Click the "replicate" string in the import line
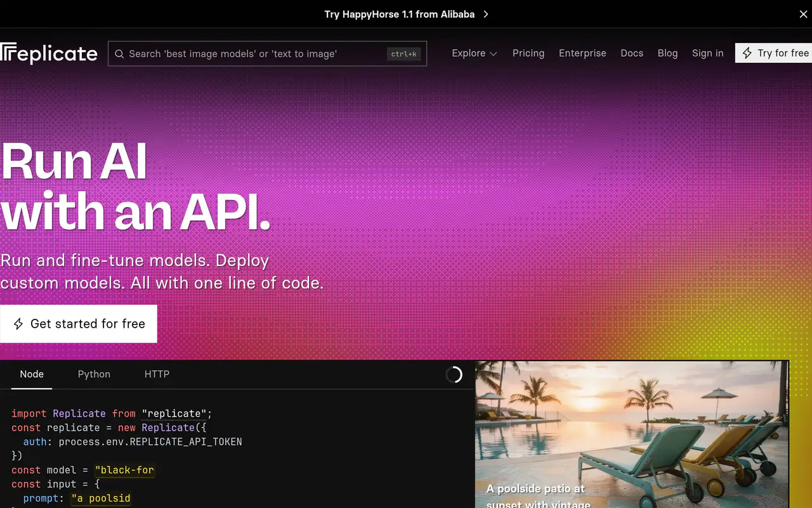Screen dimensions: 812x508 click(x=174, y=413)
